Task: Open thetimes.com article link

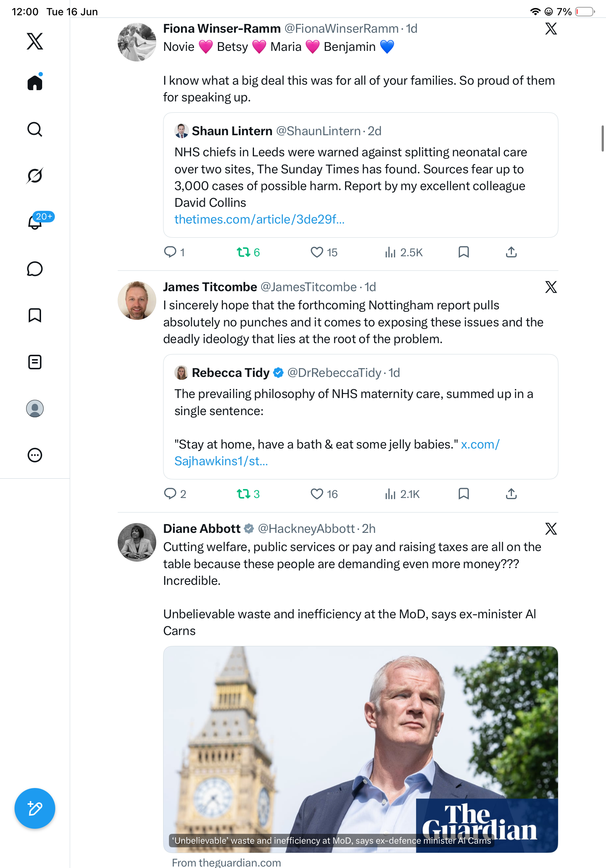Action: tap(259, 219)
